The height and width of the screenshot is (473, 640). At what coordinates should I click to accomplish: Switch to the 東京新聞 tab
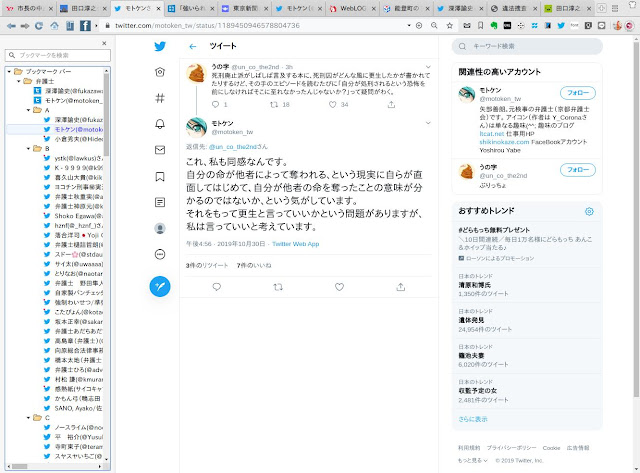pyautogui.click(x=244, y=8)
